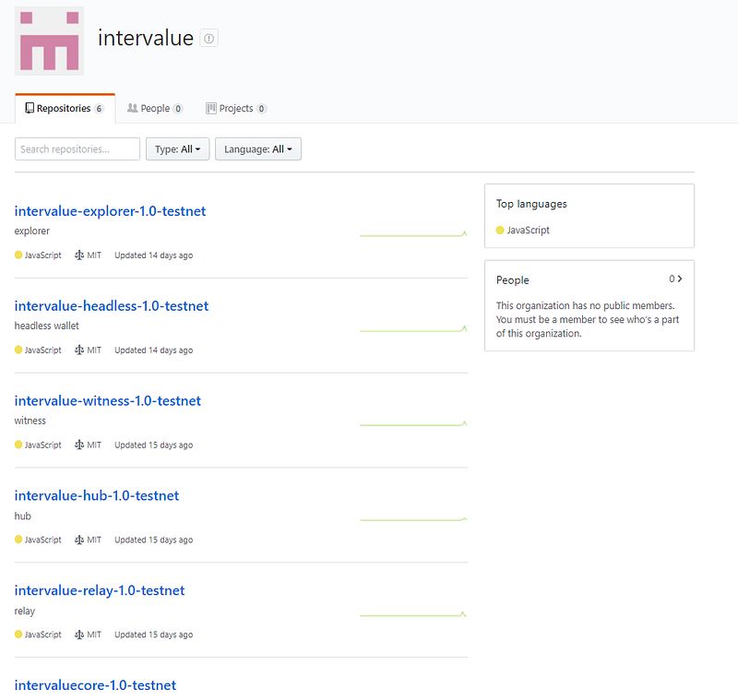Click activity sparkline graph for hub repo
This screenshot has width=738, height=700.
click(413, 519)
